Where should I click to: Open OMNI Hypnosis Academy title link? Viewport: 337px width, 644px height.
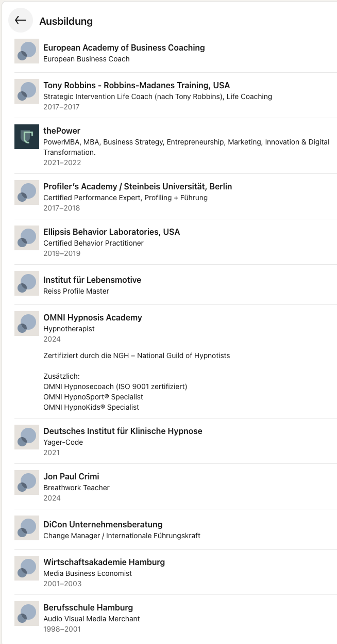tap(93, 317)
